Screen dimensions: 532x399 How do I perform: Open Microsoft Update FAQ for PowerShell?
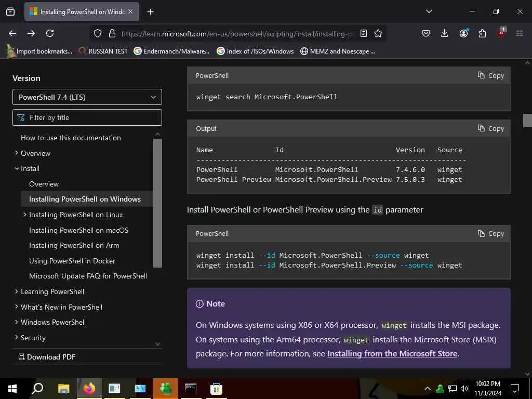pyautogui.click(x=88, y=276)
